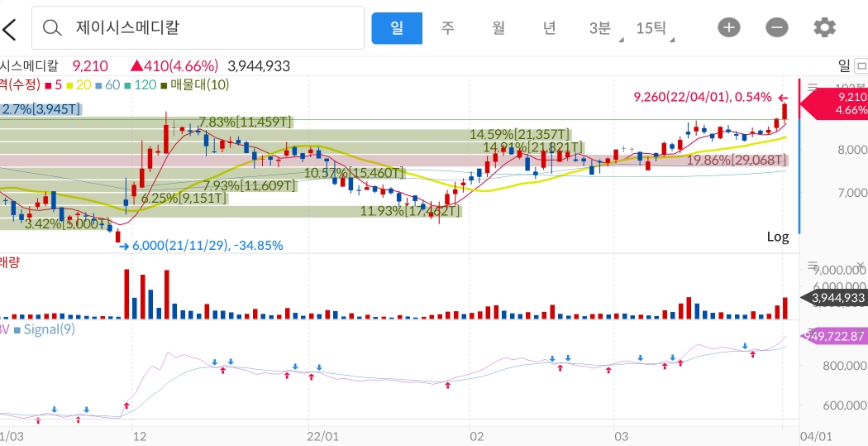Open the 15틱 tick interval dropdown
The height and width of the screenshot is (446, 868).
[x=653, y=27]
